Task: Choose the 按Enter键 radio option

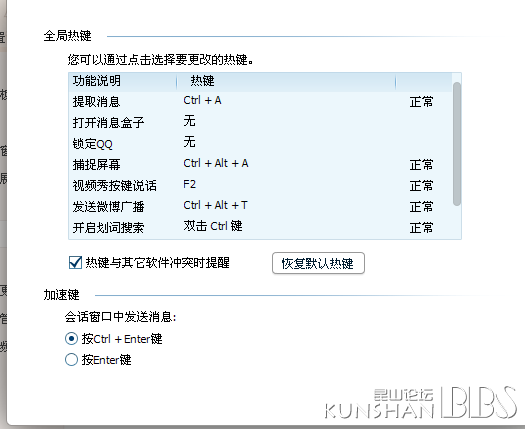Action: click(x=71, y=360)
